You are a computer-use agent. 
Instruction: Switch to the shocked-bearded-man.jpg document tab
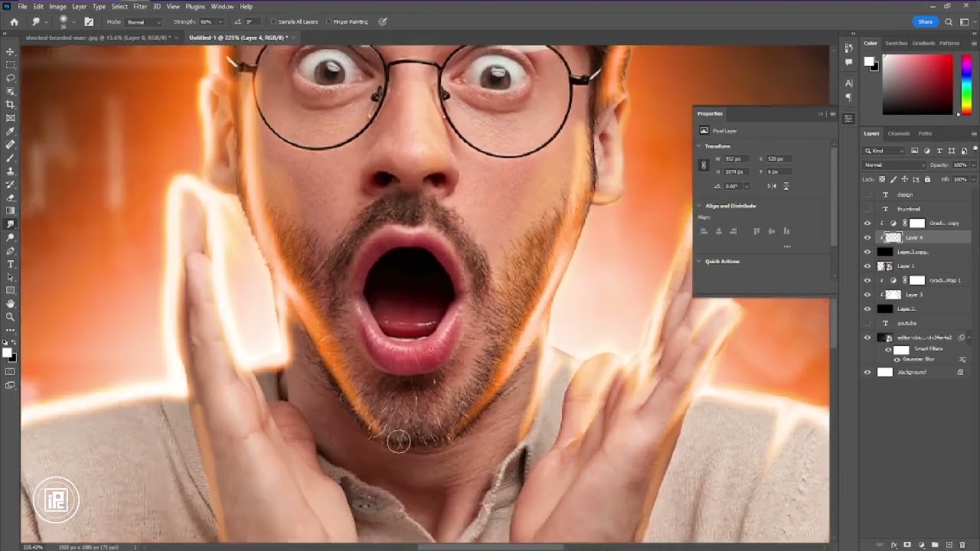click(97, 37)
